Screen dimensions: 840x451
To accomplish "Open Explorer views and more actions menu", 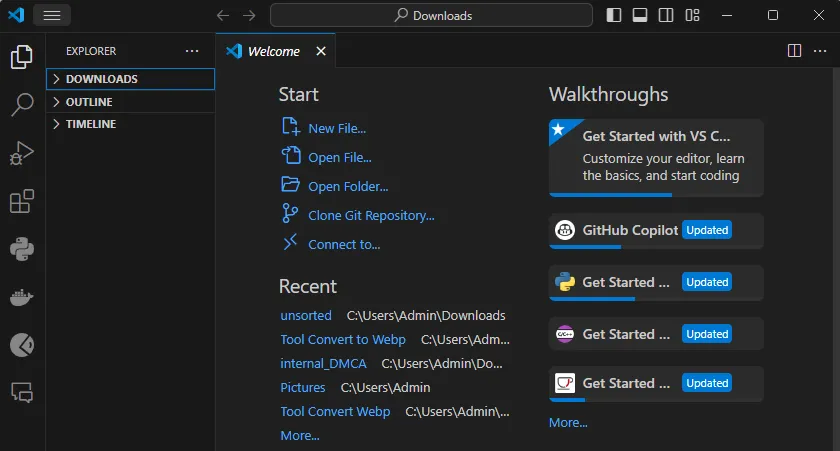I will click(x=192, y=51).
